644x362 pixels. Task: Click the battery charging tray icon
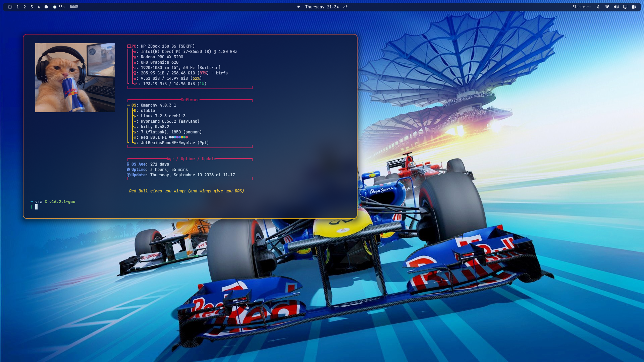(634, 7)
